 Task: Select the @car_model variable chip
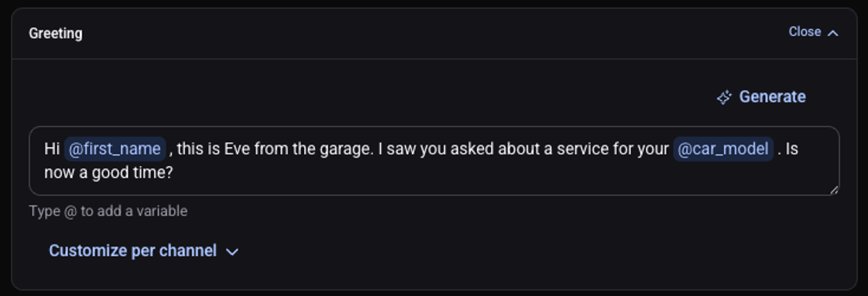723,149
